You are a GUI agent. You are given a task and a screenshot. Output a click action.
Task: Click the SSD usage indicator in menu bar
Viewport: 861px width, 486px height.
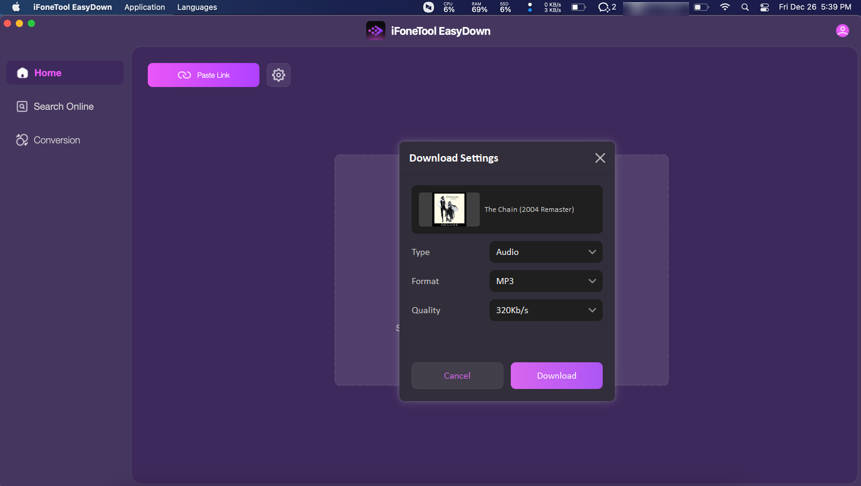[505, 7]
